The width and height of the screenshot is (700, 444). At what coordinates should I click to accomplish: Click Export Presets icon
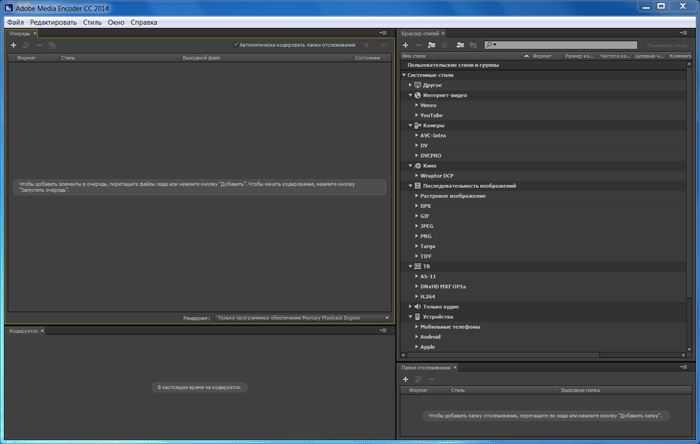[473, 45]
